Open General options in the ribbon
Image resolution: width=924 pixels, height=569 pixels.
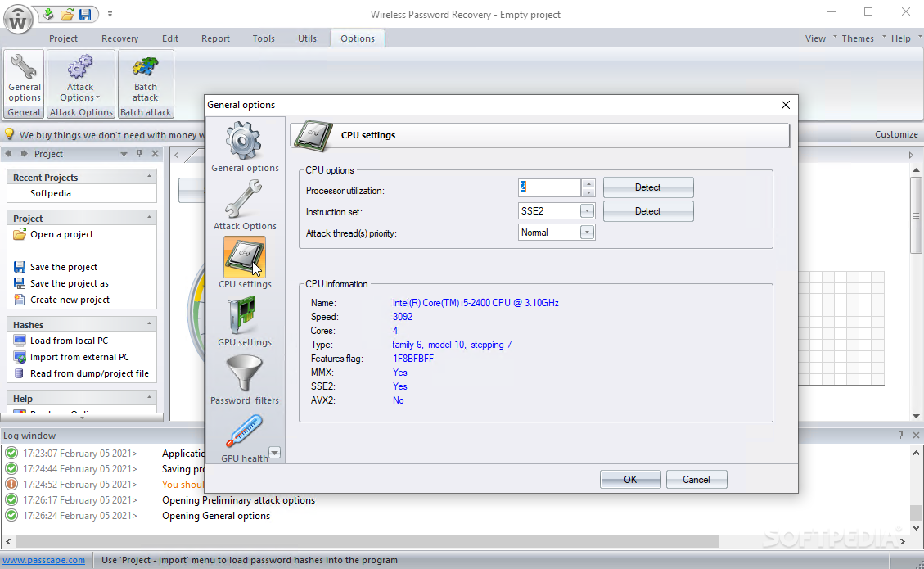coord(25,79)
